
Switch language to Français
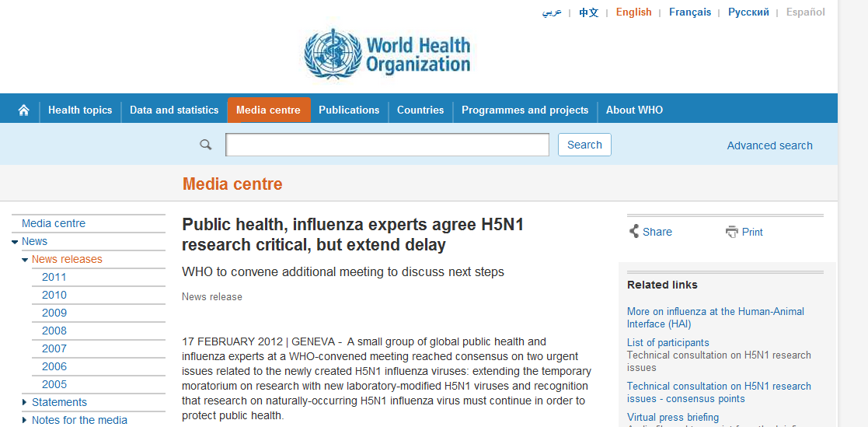point(690,12)
